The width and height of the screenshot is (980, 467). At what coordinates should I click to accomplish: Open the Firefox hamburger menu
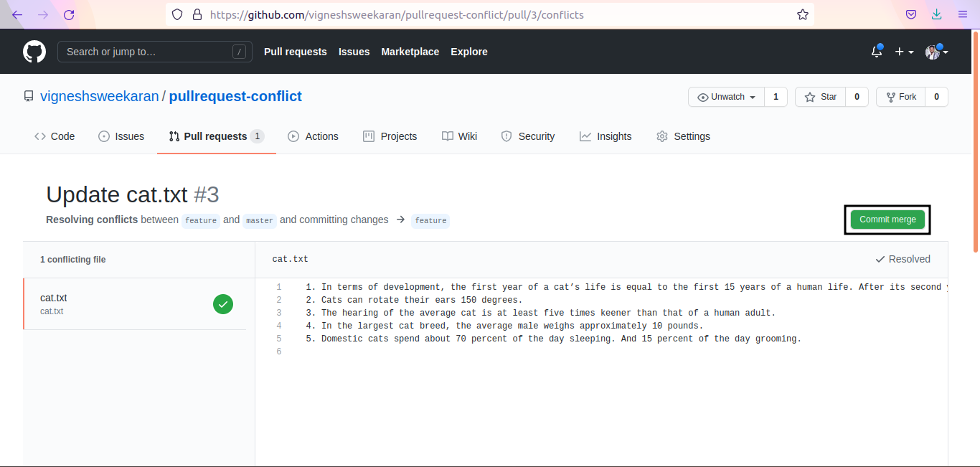(x=963, y=14)
